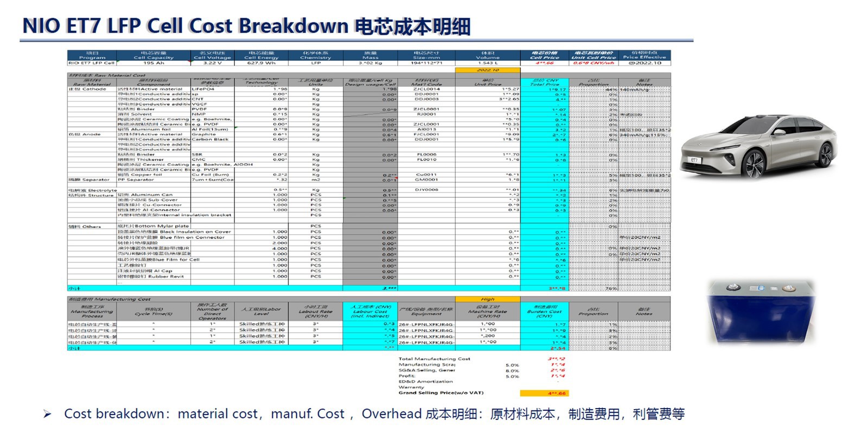Click the 'Burden Cost' column header
Screen dimensions: 868x445
(x=545, y=311)
